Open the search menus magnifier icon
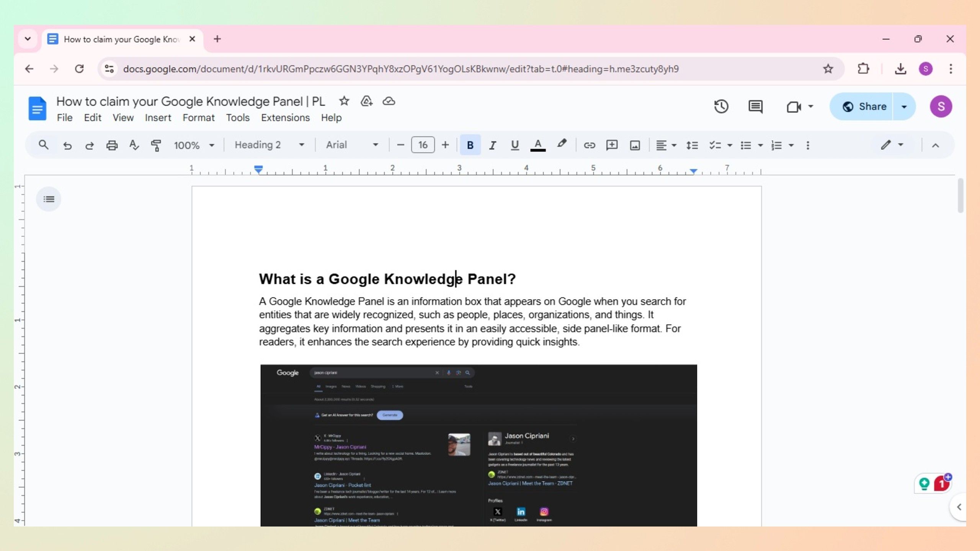 coord(43,145)
